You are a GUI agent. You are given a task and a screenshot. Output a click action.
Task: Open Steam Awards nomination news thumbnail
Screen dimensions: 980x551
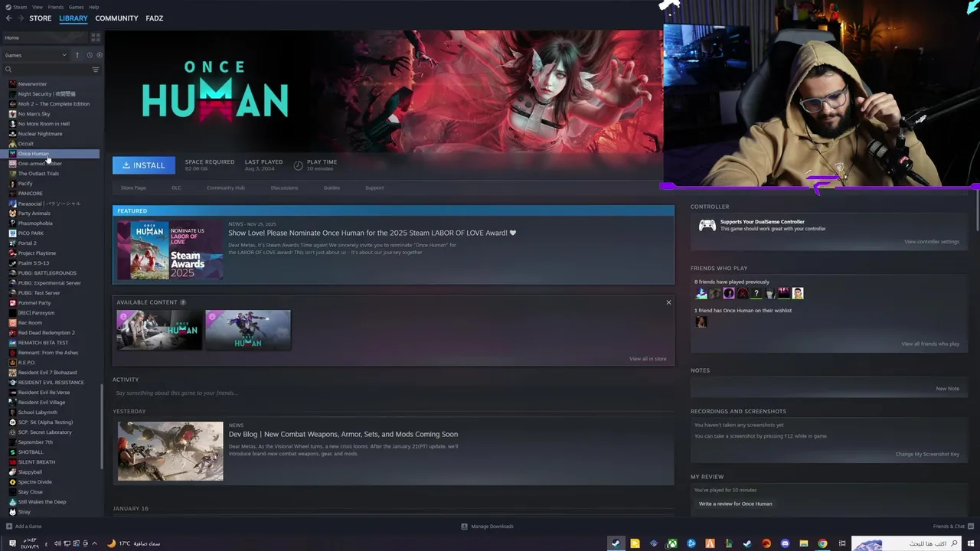click(x=170, y=249)
